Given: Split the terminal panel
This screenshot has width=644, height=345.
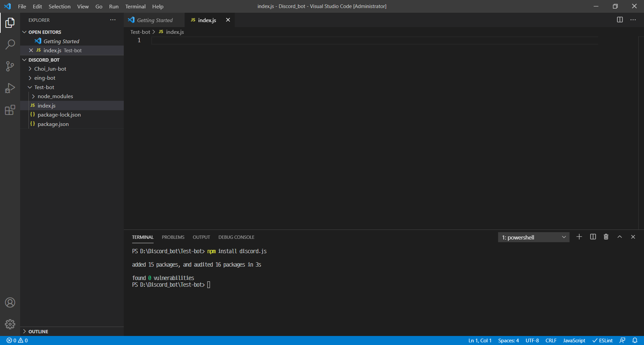Looking at the screenshot, I should click(x=593, y=237).
